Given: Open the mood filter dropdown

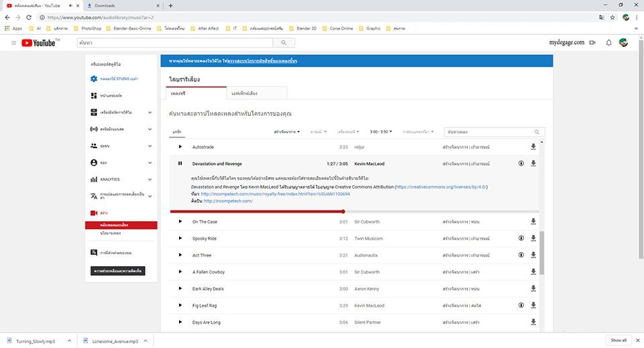Looking at the screenshot, I should click(318, 131).
